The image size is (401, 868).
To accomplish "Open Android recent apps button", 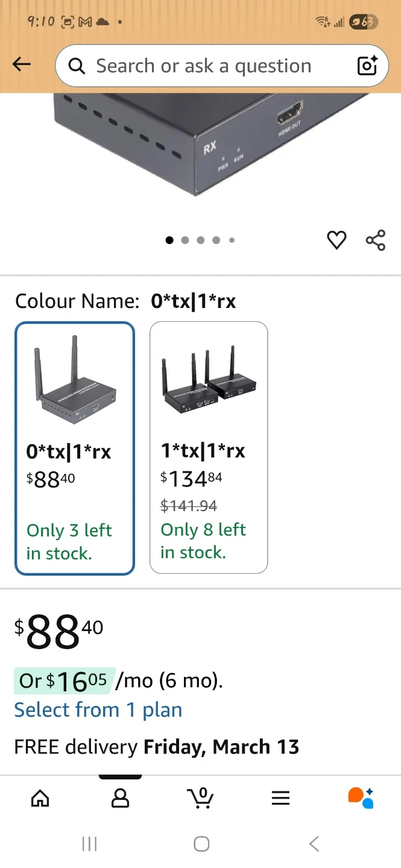I will click(89, 844).
